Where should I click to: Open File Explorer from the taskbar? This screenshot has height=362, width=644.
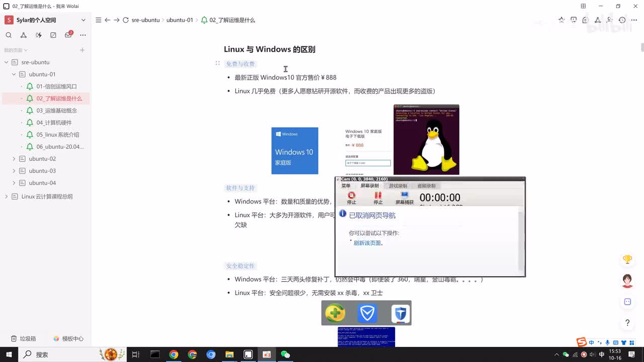pos(229,354)
